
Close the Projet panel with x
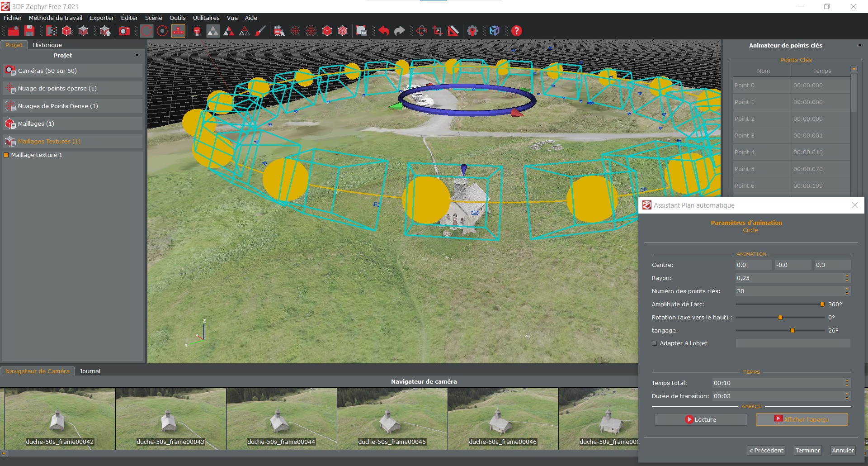pos(137,55)
